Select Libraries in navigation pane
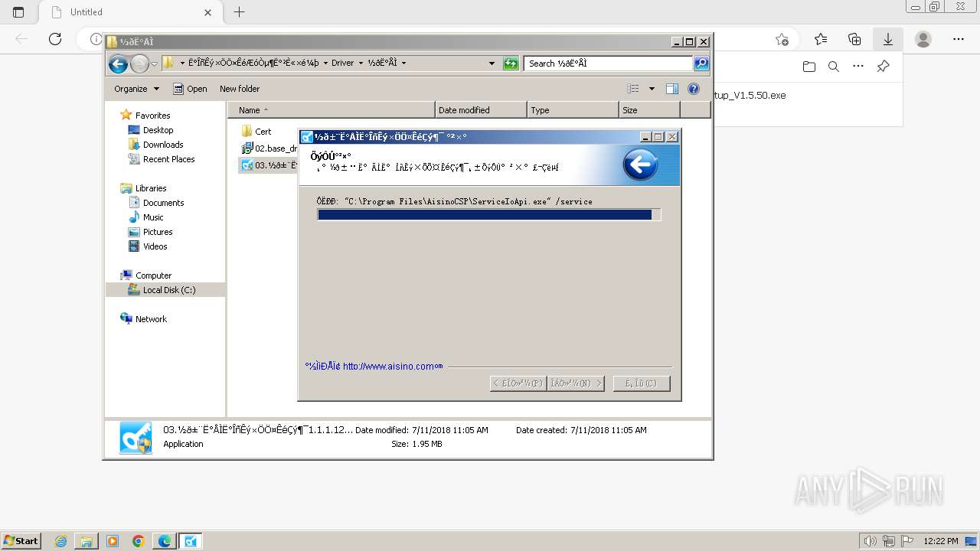 [151, 188]
